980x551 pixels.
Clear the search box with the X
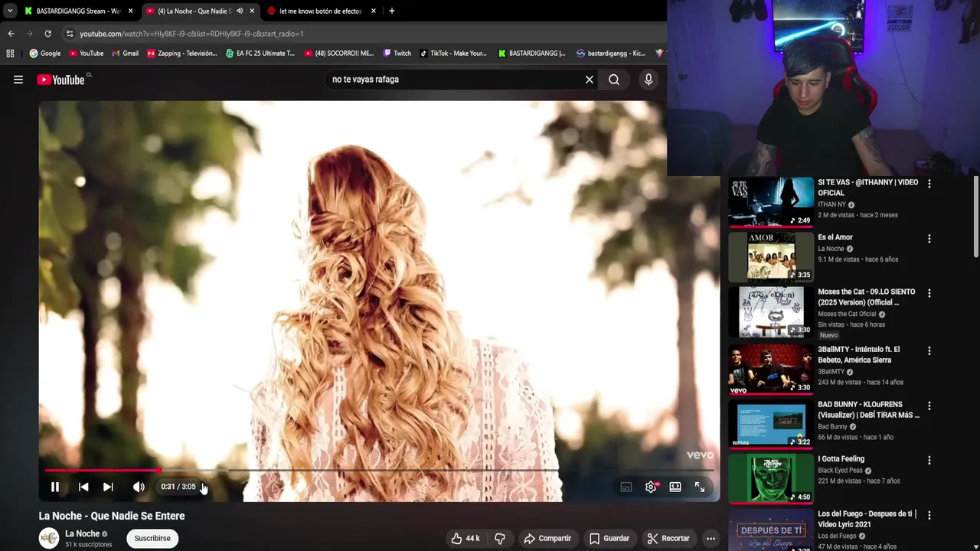point(590,80)
